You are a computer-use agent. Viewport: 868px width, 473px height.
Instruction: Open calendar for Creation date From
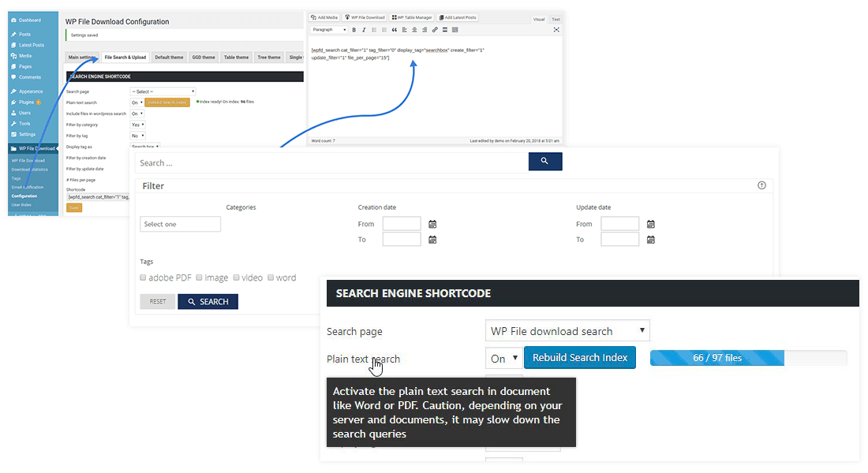432,224
